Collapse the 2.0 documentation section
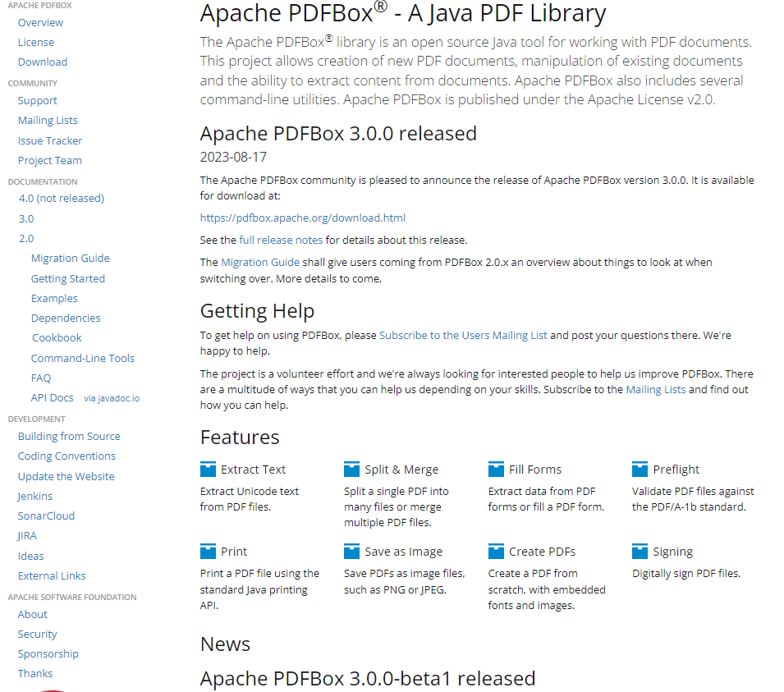 point(26,239)
